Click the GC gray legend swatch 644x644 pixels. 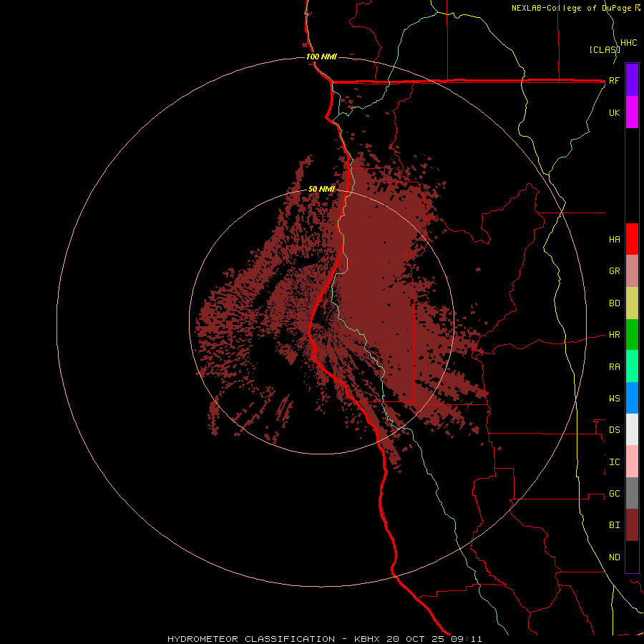coord(632,493)
